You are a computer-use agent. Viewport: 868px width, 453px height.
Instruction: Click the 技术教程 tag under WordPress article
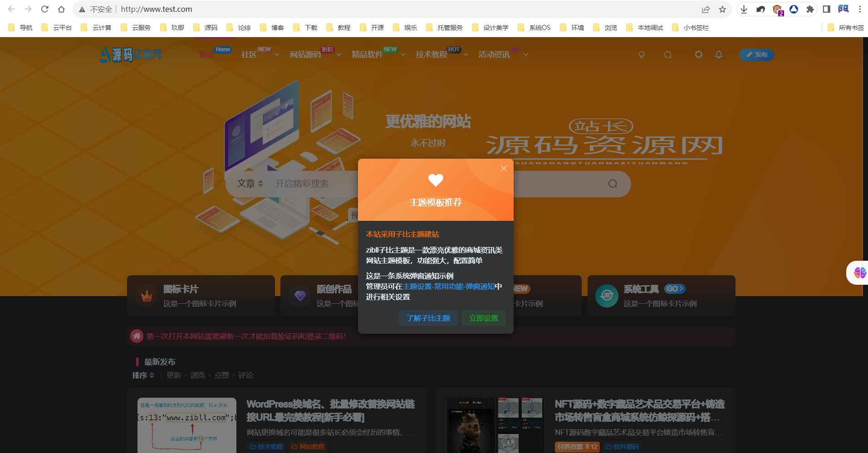tap(266, 447)
